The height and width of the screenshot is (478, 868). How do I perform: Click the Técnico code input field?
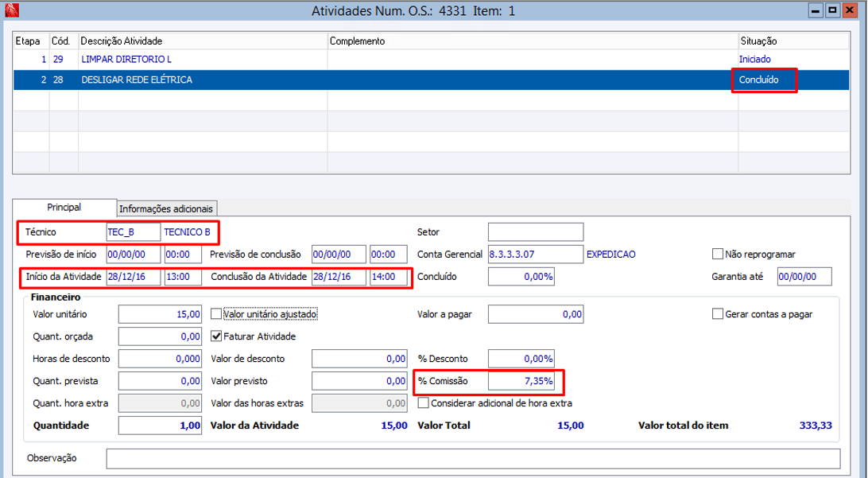[133, 232]
